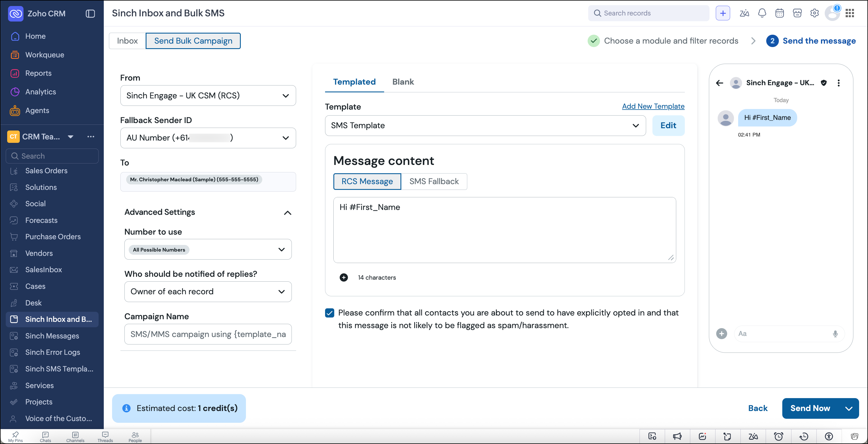The width and height of the screenshot is (868, 444).
Task: Open the From sender dropdown
Action: click(208, 96)
